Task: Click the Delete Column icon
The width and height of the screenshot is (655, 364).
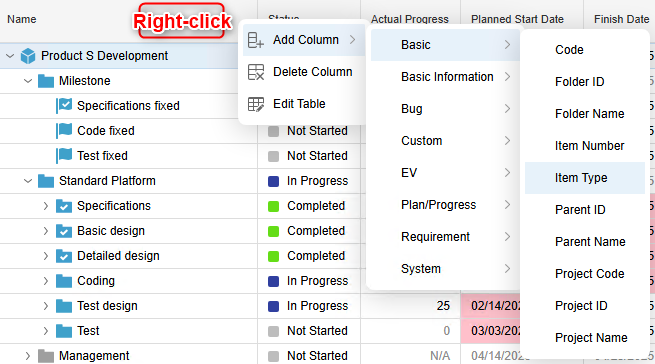Action: (x=256, y=72)
